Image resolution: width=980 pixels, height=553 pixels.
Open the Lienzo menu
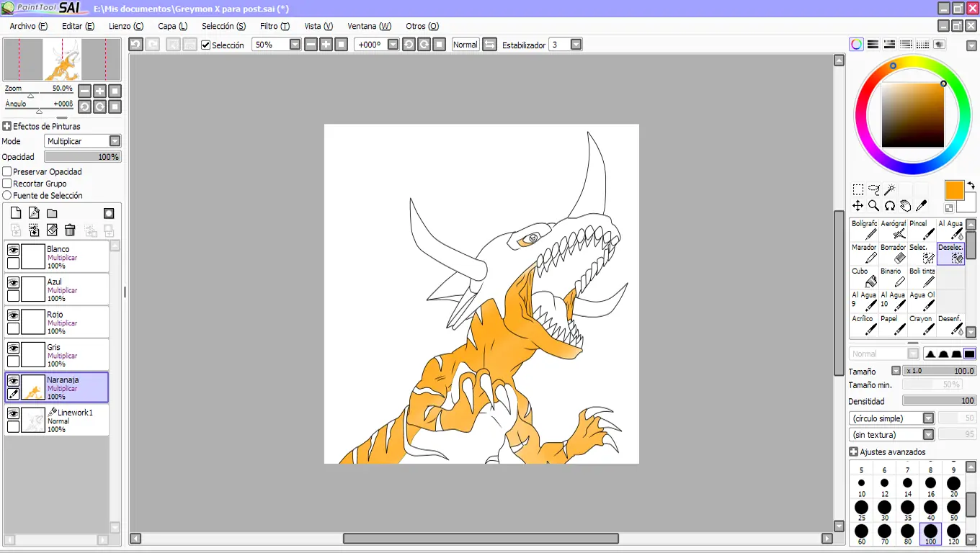[126, 26]
